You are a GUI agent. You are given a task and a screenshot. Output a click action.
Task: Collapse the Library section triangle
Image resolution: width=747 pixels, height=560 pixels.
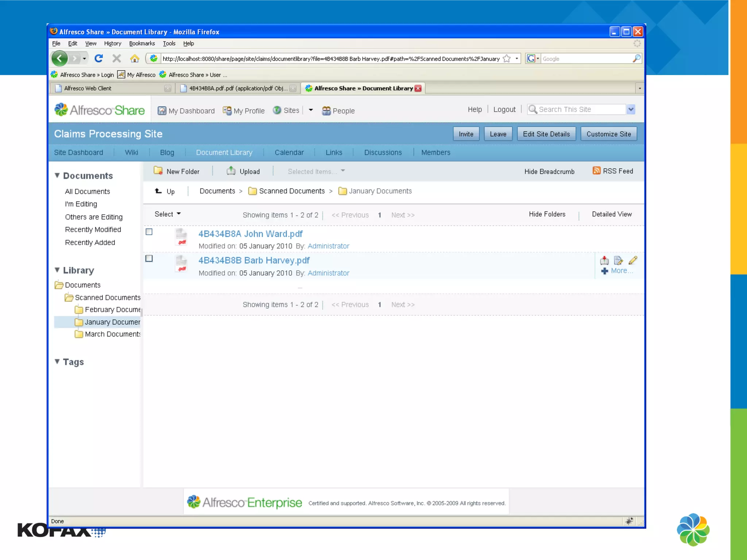coord(57,270)
